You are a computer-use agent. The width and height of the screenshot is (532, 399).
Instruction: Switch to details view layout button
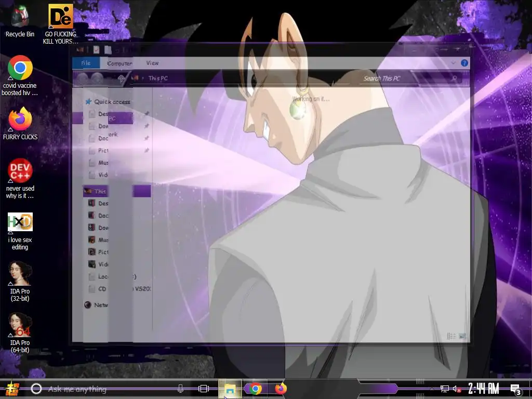coord(451,336)
